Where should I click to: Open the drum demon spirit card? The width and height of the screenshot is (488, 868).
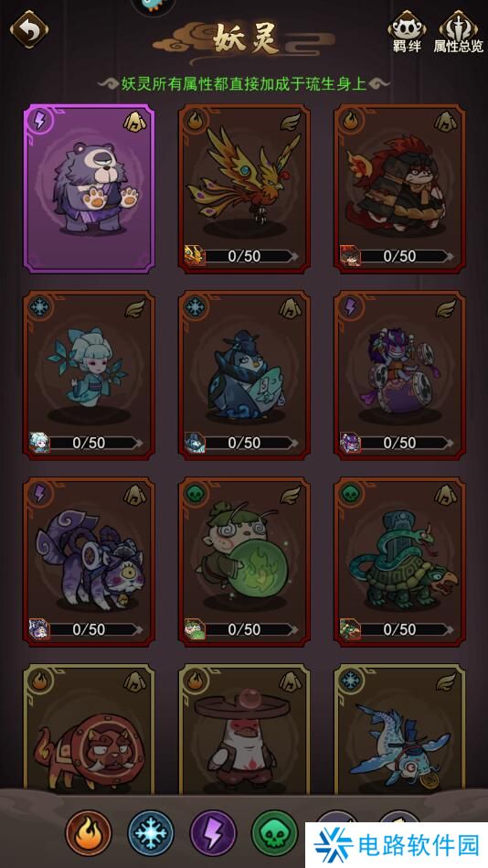(x=399, y=375)
